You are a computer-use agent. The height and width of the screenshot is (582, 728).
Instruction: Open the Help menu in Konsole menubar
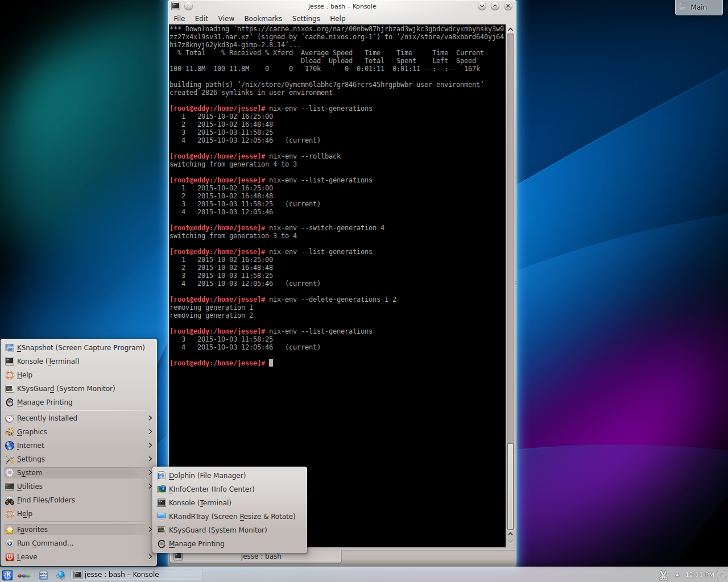tap(337, 19)
